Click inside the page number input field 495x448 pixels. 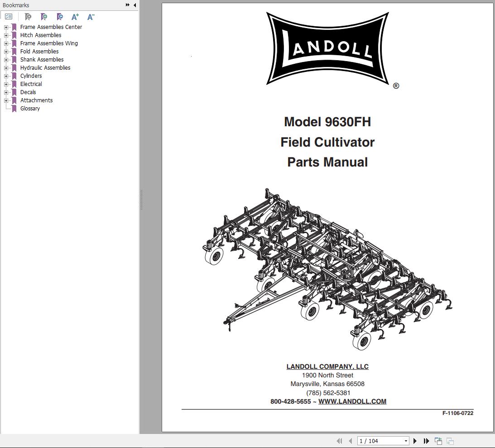click(x=376, y=440)
